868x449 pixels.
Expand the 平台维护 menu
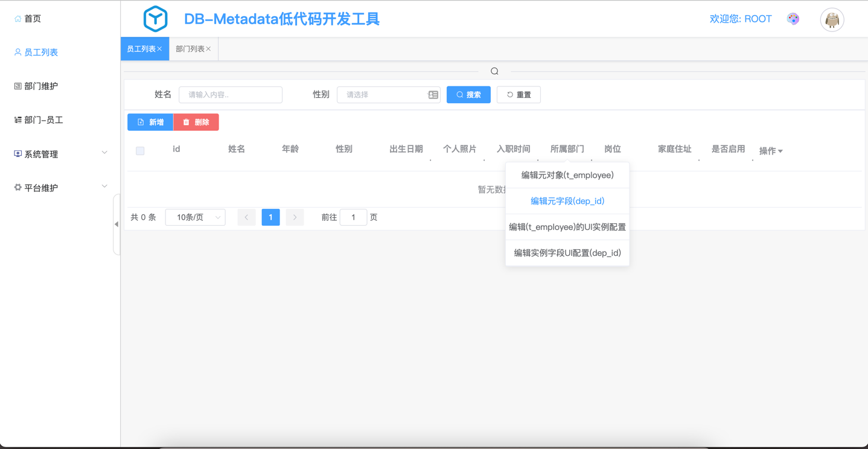point(104,187)
